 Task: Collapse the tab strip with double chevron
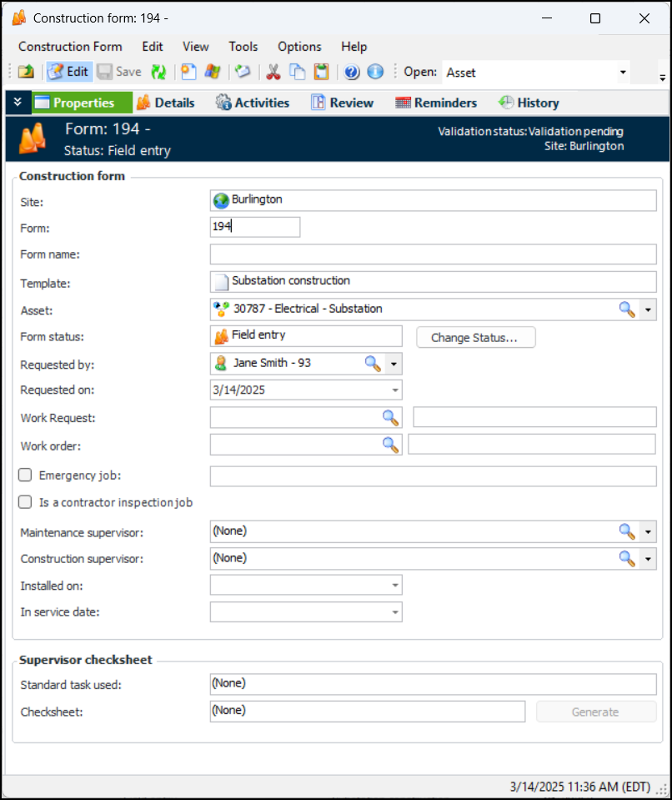tap(18, 102)
